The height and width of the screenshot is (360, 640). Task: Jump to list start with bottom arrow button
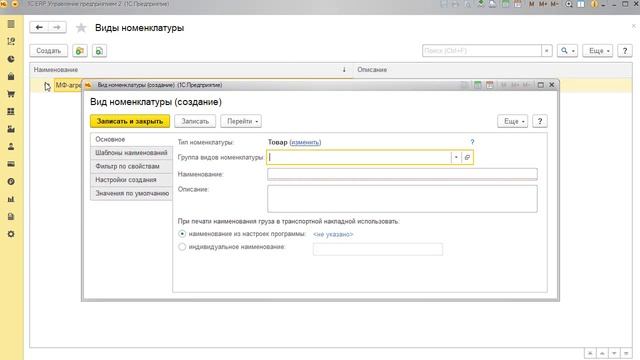click(x=590, y=353)
